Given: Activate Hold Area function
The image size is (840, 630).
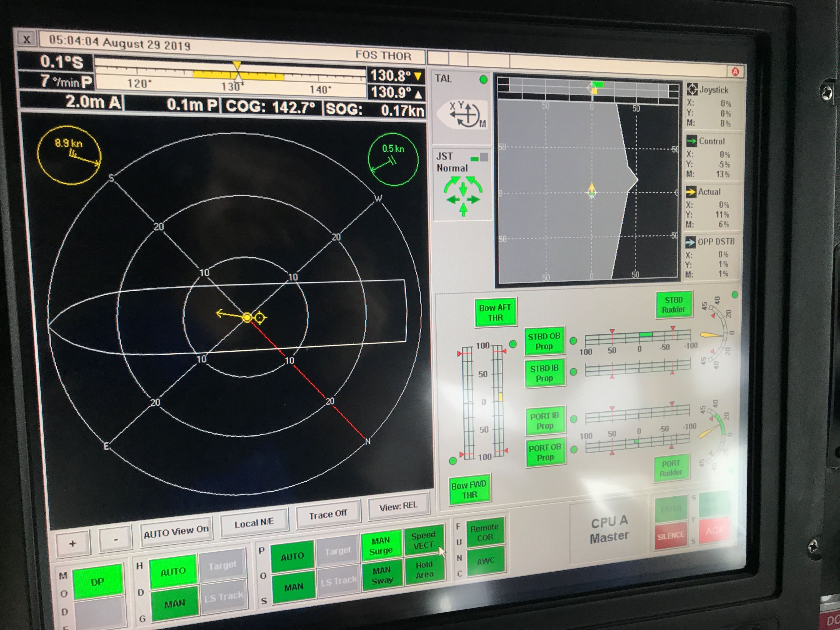Looking at the screenshot, I should pos(424,569).
